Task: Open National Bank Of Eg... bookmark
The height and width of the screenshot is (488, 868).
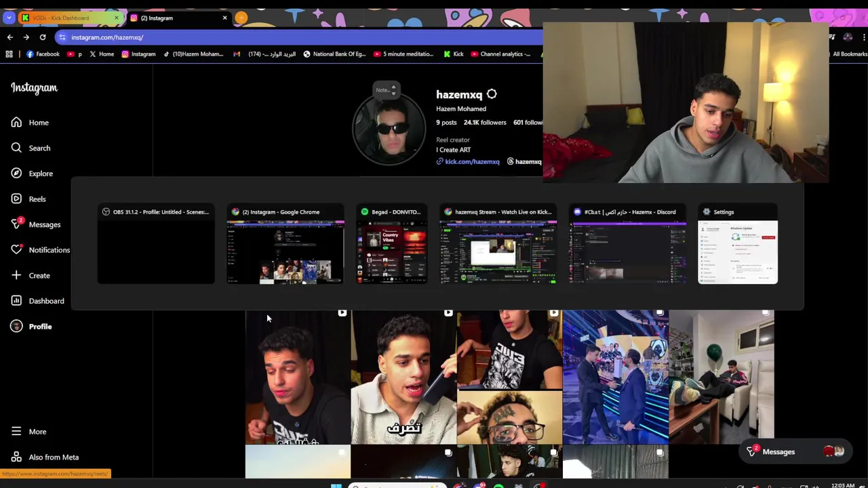Action: (334, 54)
